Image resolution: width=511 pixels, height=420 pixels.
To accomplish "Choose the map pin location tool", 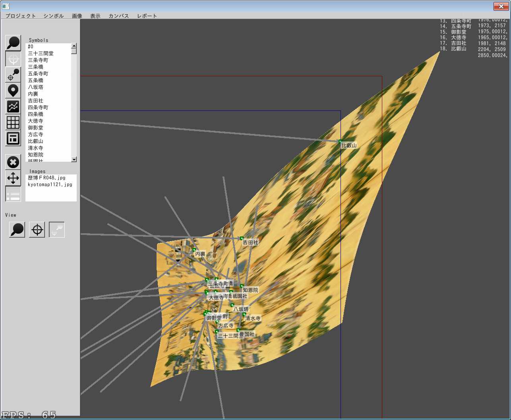I will (13, 91).
